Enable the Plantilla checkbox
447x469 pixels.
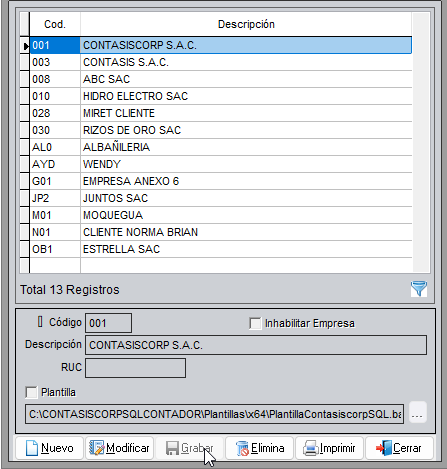pyautogui.click(x=31, y=392)
